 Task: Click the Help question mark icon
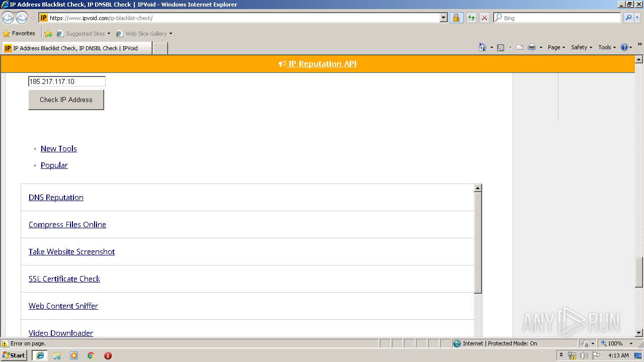coord(624,47)
